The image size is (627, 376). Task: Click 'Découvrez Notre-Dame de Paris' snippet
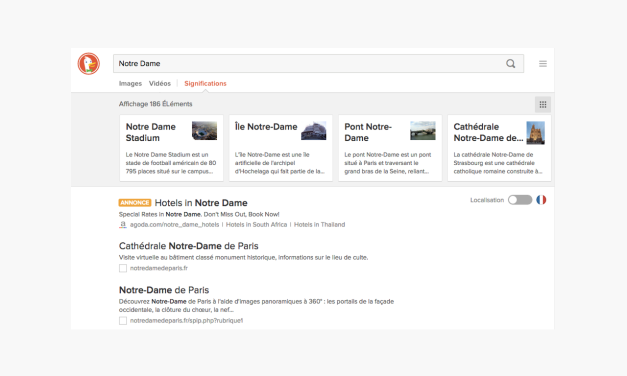click(256, 306)
